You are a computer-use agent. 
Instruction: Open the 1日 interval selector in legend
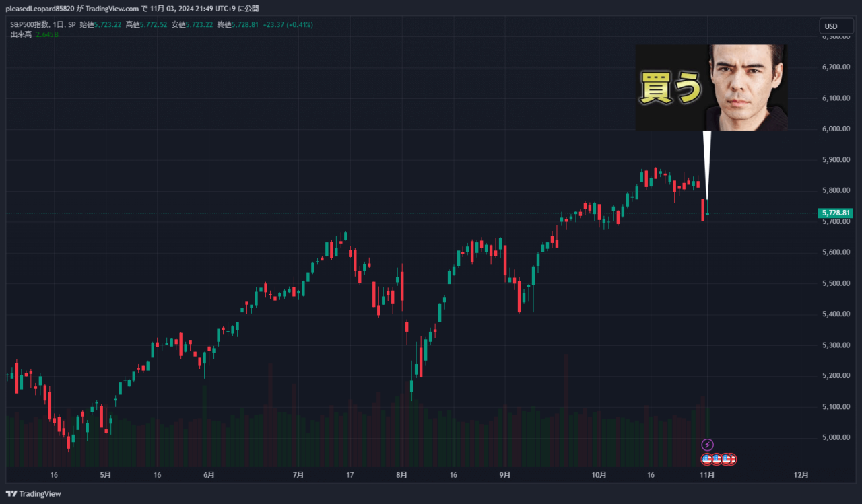[x=60, y=23]
